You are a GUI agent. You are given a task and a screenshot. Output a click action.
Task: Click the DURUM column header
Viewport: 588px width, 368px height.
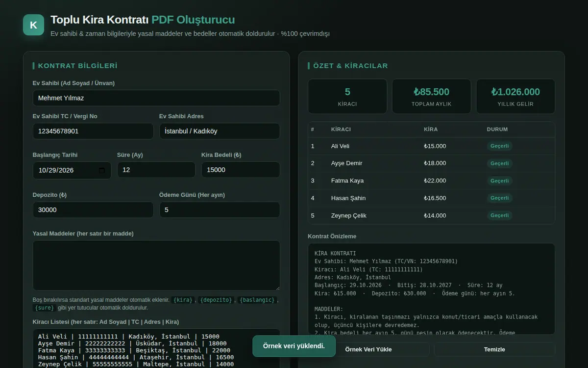pyautogui.click(x=497, y=130)
